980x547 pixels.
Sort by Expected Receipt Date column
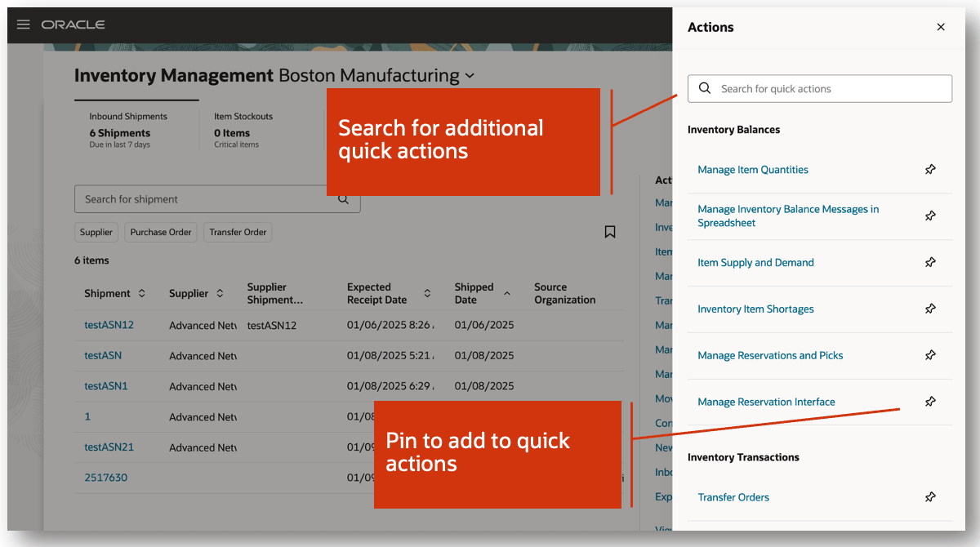pos(427,294)
